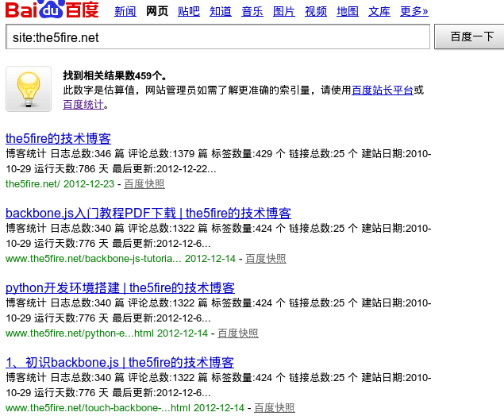This screenshot has height=420, width=504.
Task: Open the 百度站长平台 link
Action: pos(383,90)
